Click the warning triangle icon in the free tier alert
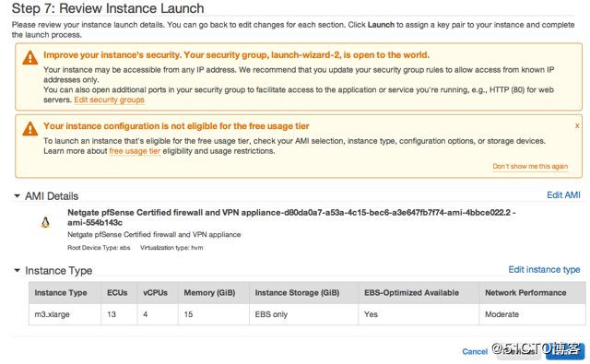 pos(29,129)
